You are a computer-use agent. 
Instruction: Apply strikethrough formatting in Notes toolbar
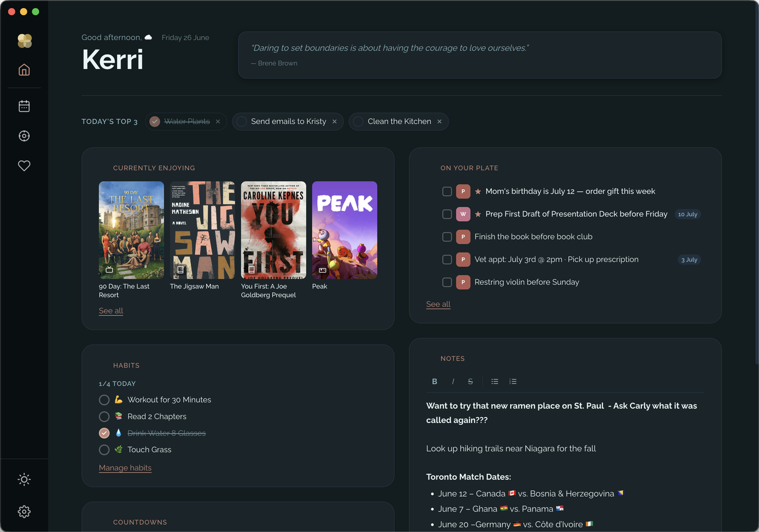click(470, 382)
